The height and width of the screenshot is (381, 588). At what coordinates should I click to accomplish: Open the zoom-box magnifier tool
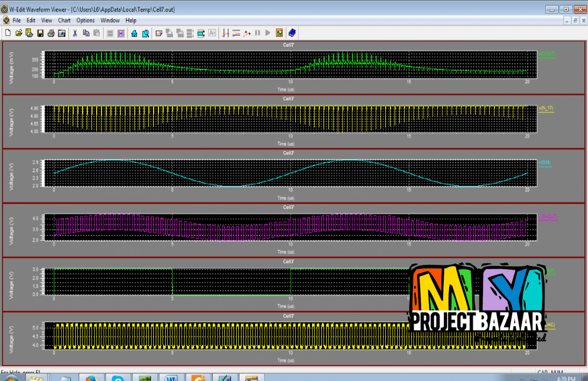[x=145, y=33]
